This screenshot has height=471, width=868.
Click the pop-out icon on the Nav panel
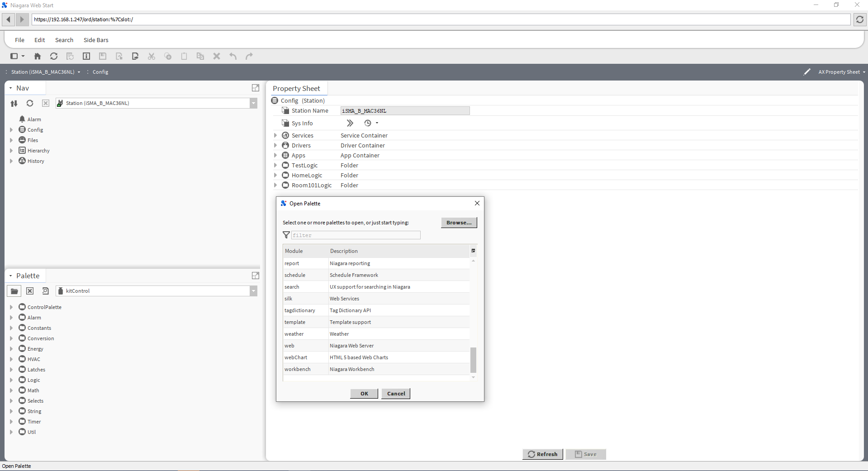pos(256,88)
